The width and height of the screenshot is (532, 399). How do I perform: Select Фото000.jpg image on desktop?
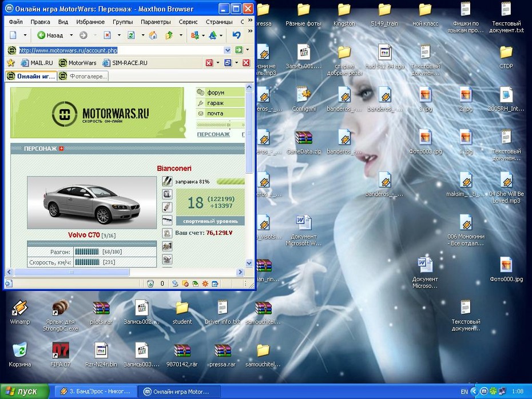[506, 270]
